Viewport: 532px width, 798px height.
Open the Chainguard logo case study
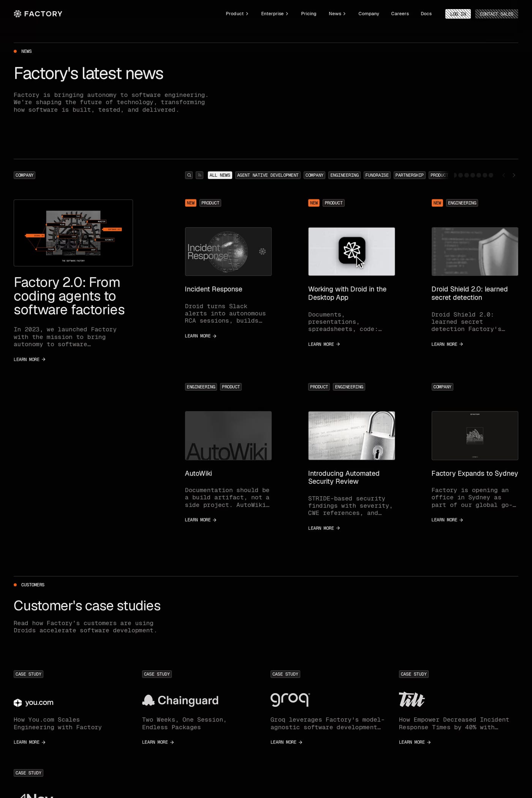click(180, 700)
